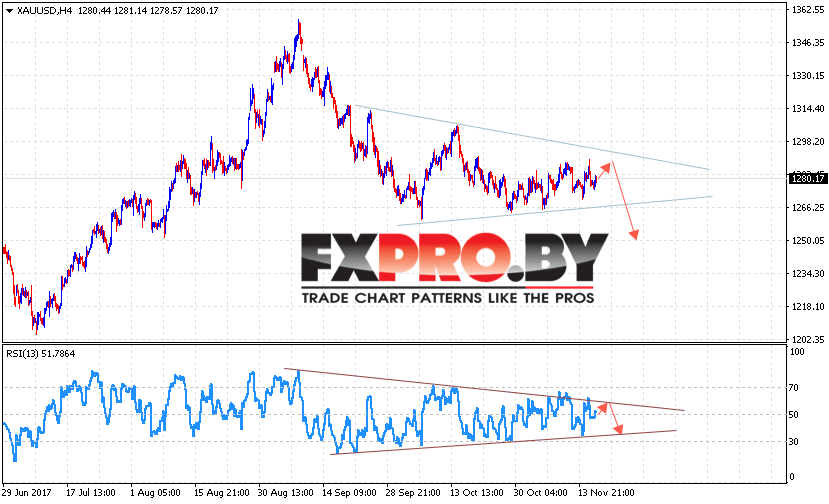Screen dimensions: 829x504
Task: Select the RSI(13) 51.7864 indicator label
Action: coord(41,353)
